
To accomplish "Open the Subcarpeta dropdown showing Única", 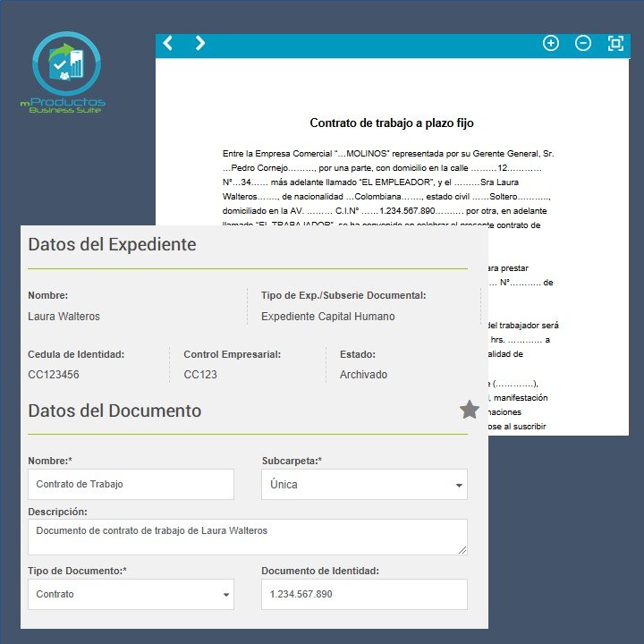I will (x=364, y=484).
